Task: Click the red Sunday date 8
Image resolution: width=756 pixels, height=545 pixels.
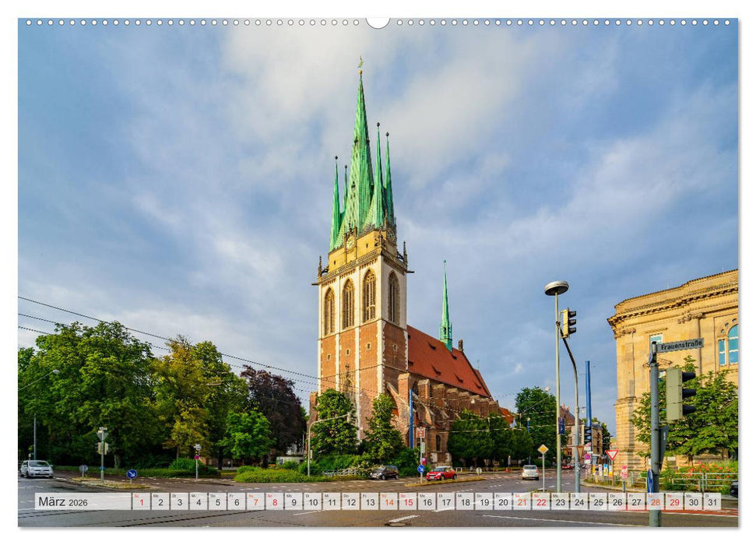Action: (276, 503)
